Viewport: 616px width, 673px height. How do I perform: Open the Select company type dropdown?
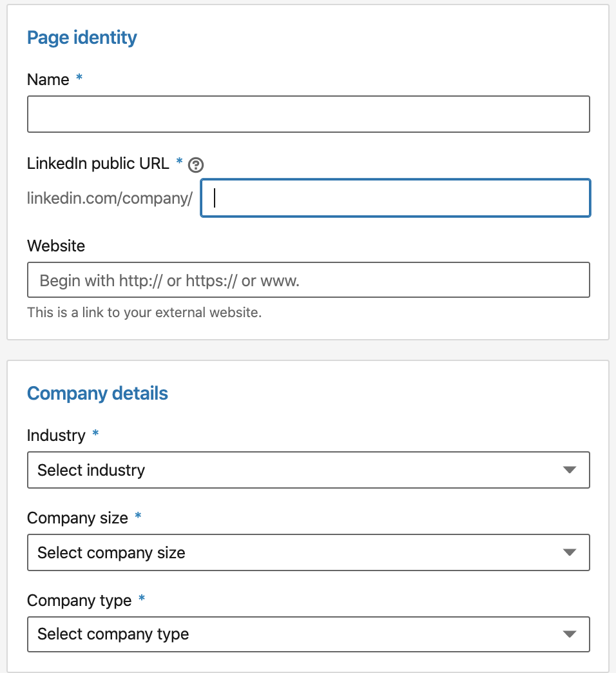(x=308, y=634)
